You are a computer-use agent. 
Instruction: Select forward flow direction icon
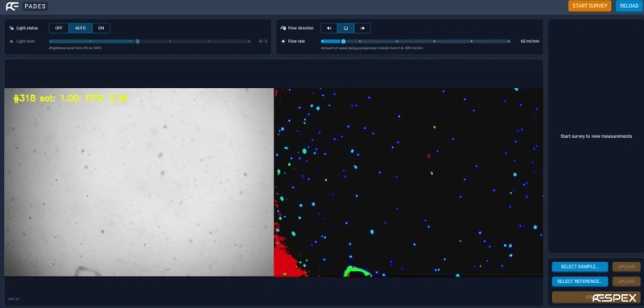tap(362, 28)
